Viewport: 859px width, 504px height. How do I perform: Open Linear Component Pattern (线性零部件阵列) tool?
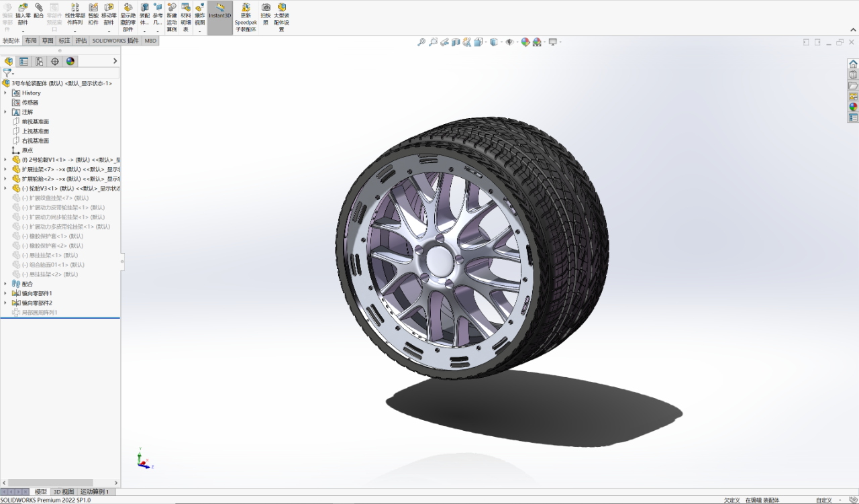click(74, 7)
